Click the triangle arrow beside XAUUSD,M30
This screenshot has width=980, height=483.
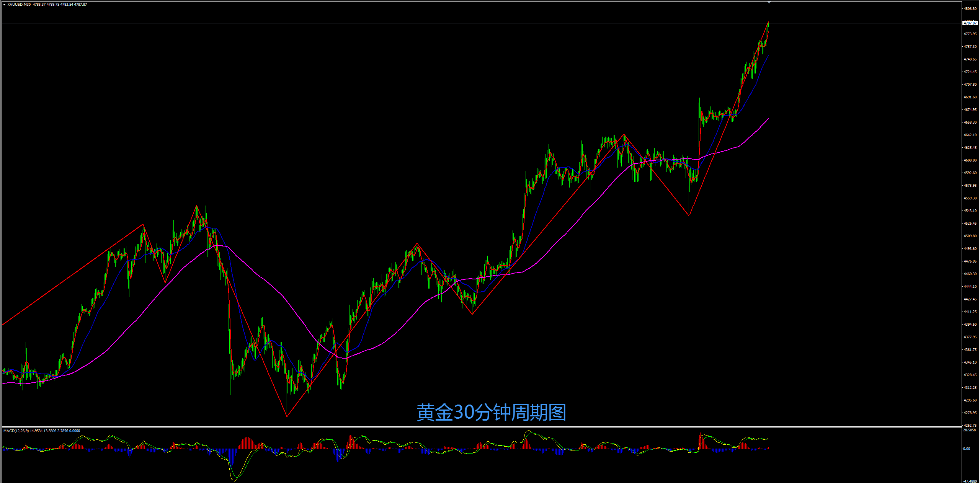(4, 5)
